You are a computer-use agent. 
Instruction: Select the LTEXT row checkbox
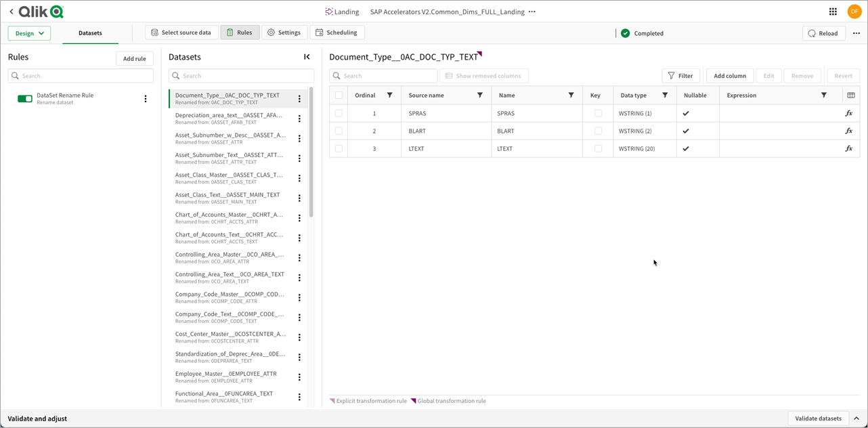click(x=339, y=148)
